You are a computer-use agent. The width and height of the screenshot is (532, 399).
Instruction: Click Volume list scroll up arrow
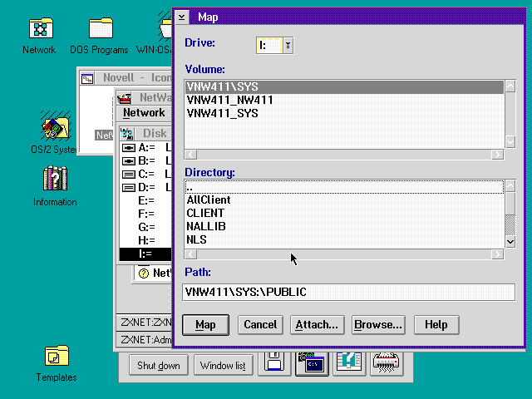510,86
